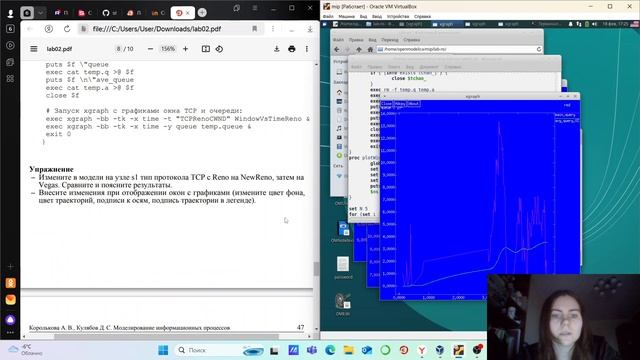640x360 pixels.
Task: Edit the 156% zoom level field
Action: (168, 49)
